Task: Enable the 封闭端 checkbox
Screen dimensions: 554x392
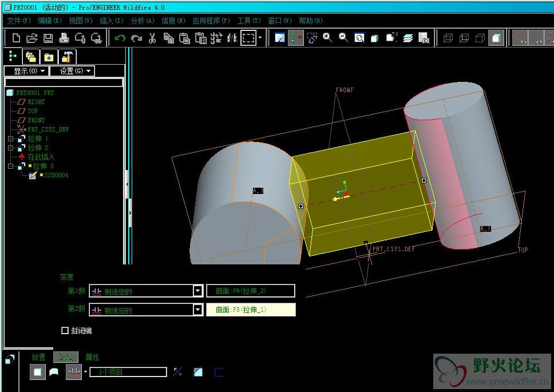Action: pyautogui.click(x=65, y=331)
